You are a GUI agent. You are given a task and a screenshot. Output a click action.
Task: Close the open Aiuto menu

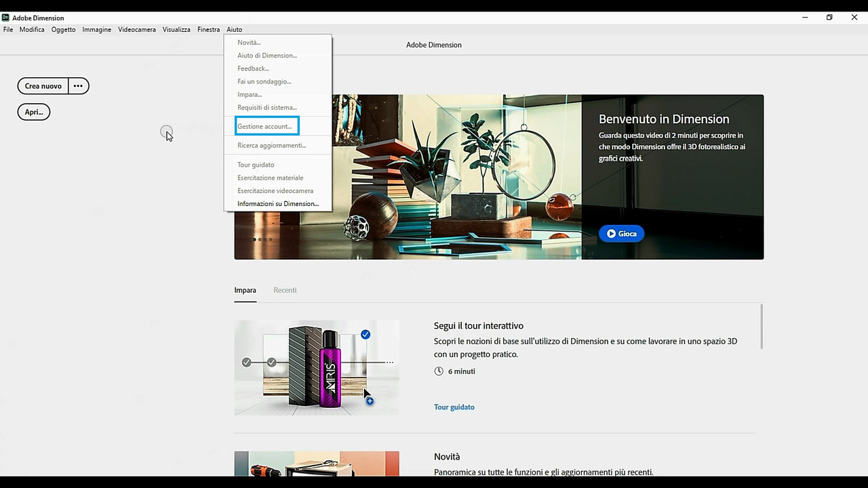point(234,30)
